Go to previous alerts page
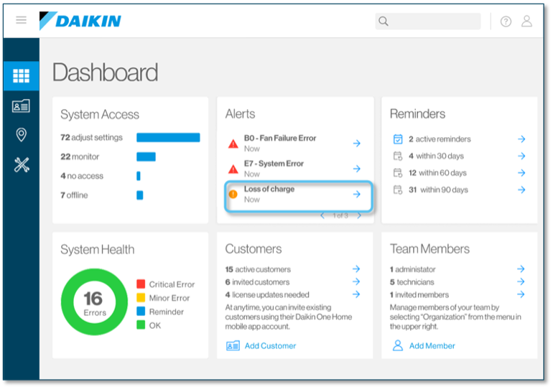The height and width of the screenshot is (392, 553). pos(322,215)
